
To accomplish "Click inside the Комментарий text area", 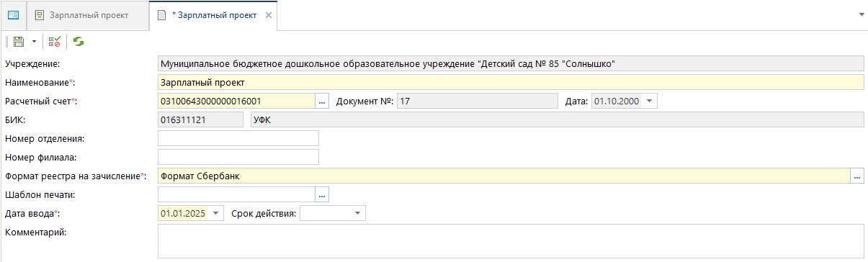I will pos(510,241).
